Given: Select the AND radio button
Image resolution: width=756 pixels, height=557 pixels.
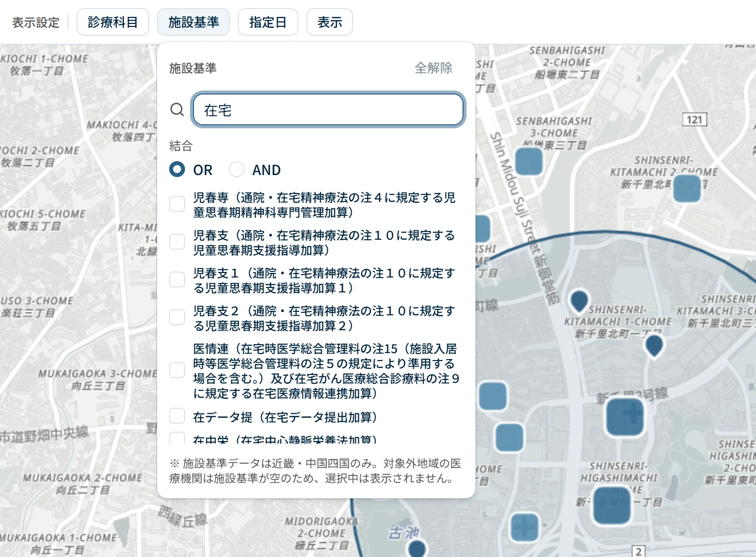Looking at the screenshot, I should coord(237,170).
